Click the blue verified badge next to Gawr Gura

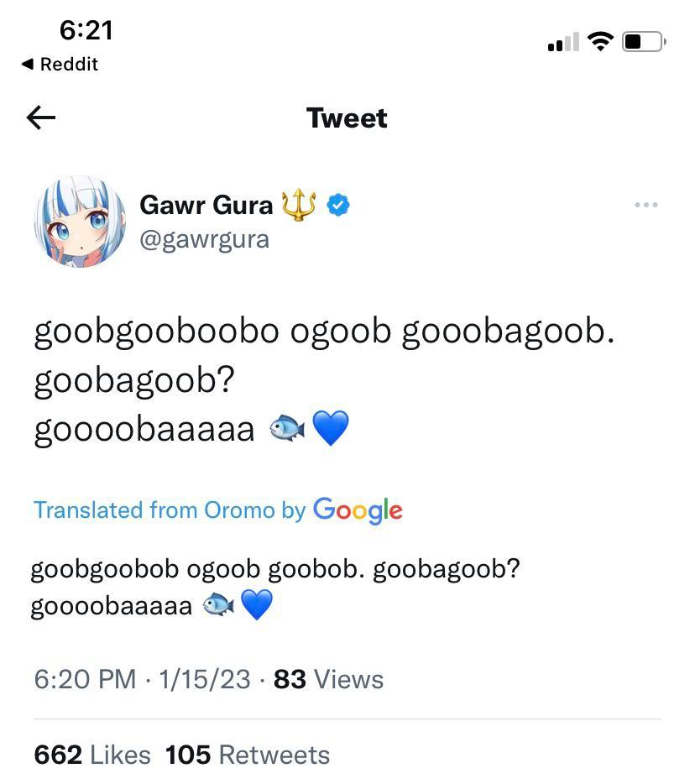(337, 203)
